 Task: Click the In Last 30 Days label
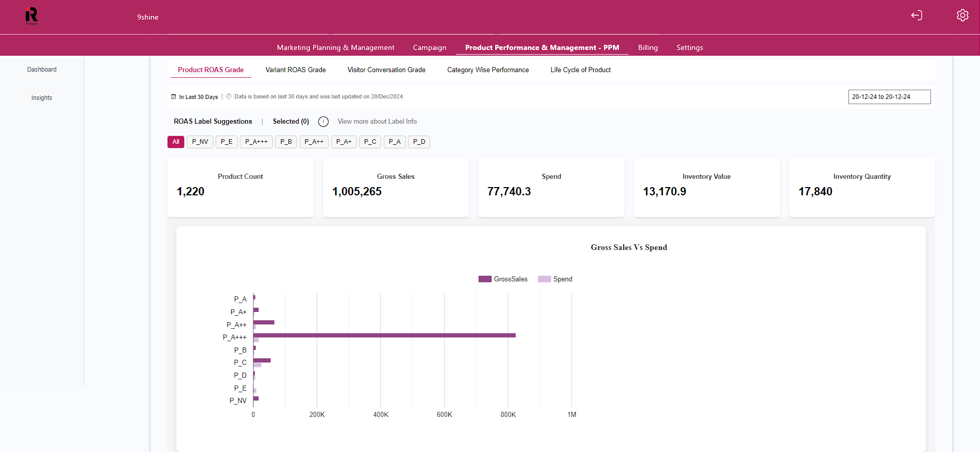199,97
